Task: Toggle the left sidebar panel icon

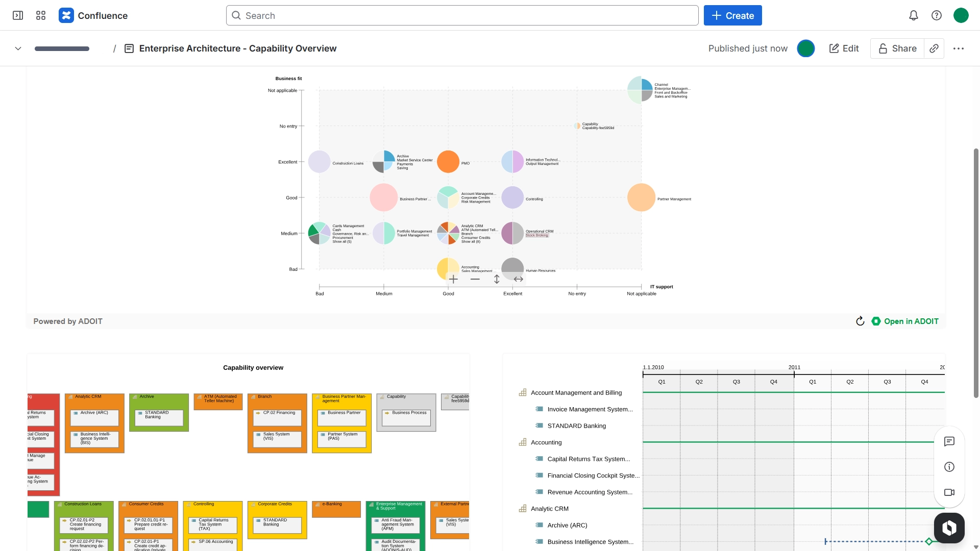Action: click(18, 15)
